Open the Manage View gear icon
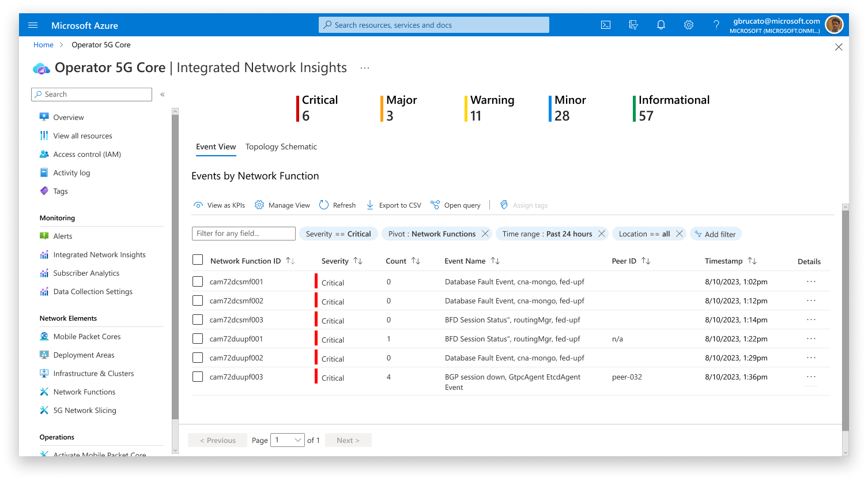868x481 pixels. (259, 205)
